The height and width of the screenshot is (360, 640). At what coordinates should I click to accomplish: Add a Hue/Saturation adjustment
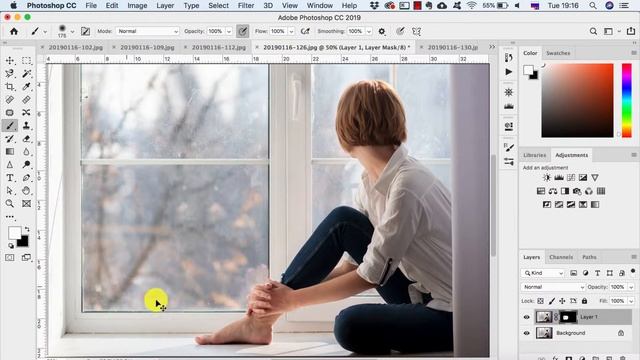541,191
